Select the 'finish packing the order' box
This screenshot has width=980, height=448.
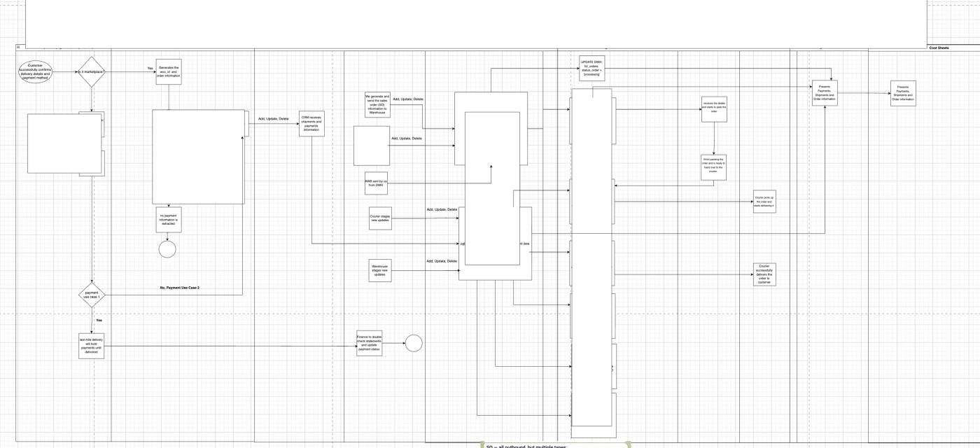(x=713, y=167)
